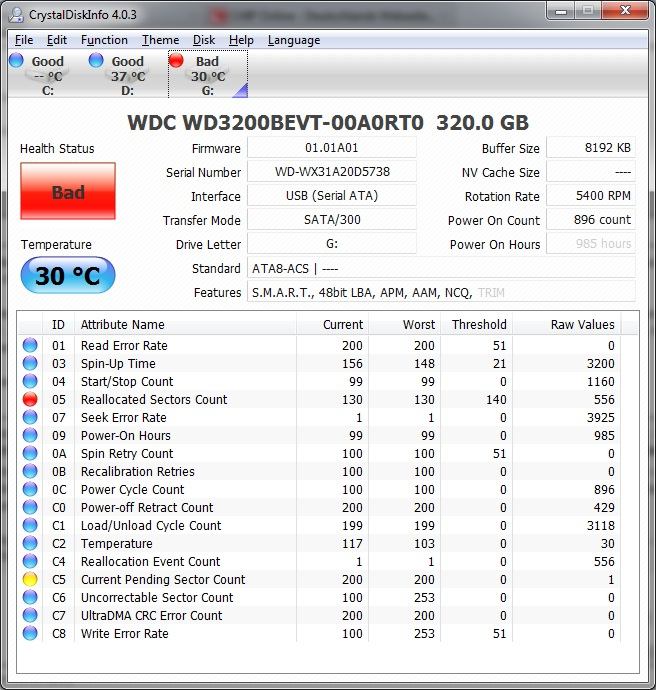Select the Reallocated Sectors Count attribute name
656x690 pixels.
point(154,399)
